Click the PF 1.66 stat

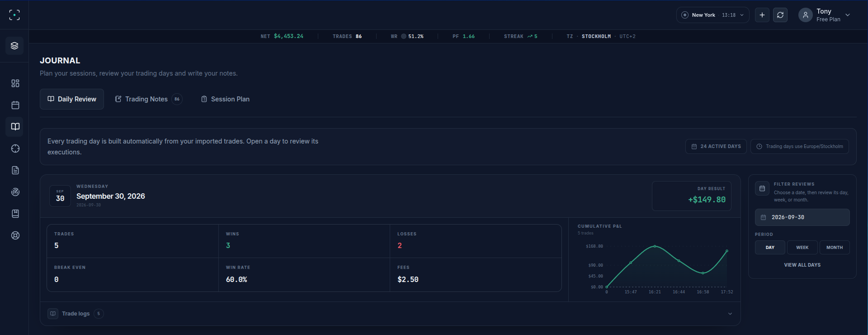tap(464, 36)
